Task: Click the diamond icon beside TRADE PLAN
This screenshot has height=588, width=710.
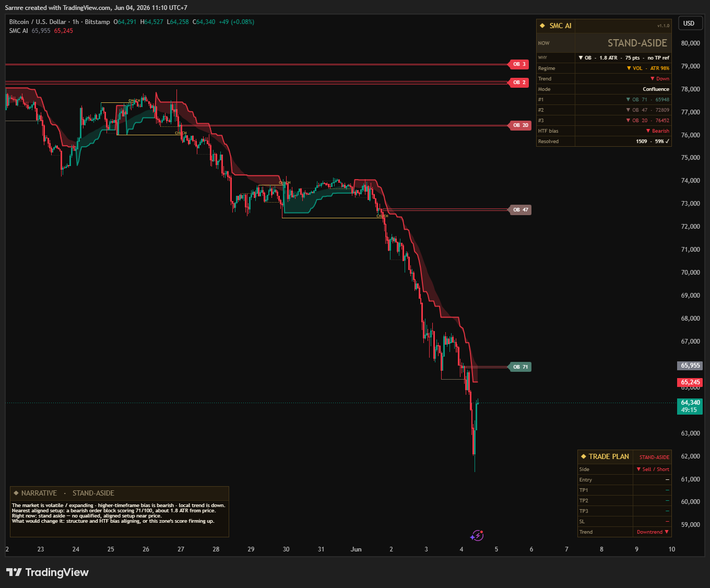Action: click(x=584, y=456)
